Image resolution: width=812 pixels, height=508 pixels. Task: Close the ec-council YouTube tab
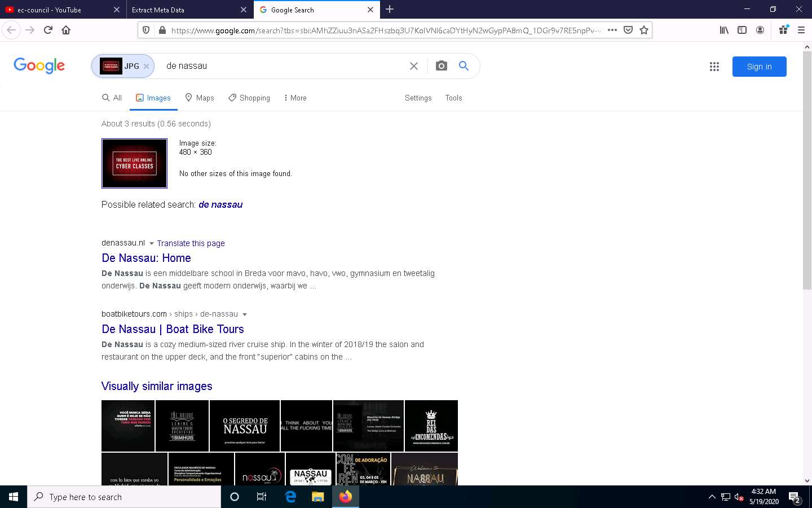(117, 10)
